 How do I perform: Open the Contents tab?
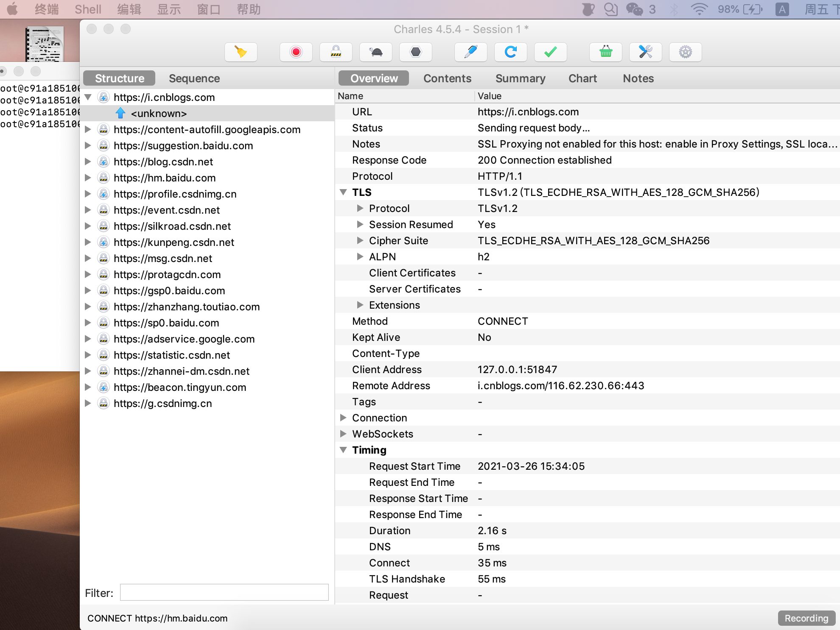[447, 78]
